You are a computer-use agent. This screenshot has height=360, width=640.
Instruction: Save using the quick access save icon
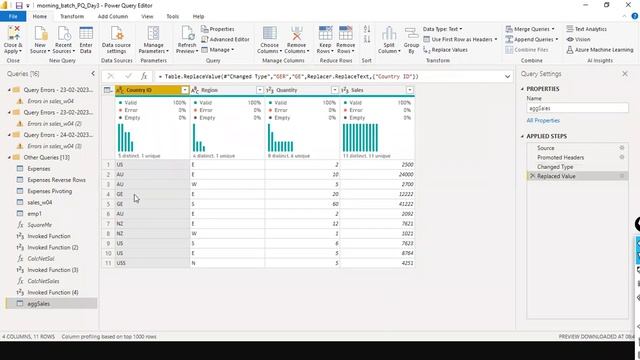19,5
